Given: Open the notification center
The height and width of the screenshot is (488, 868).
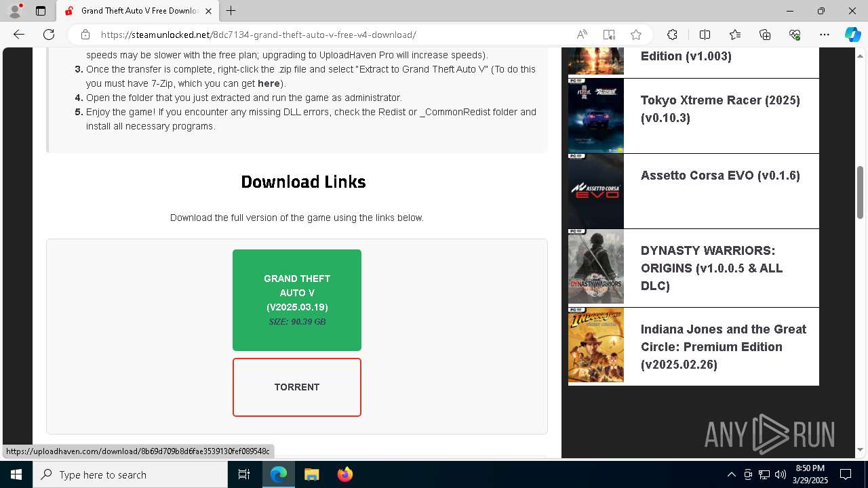Looking at the screenshot, I should (846, 474).
